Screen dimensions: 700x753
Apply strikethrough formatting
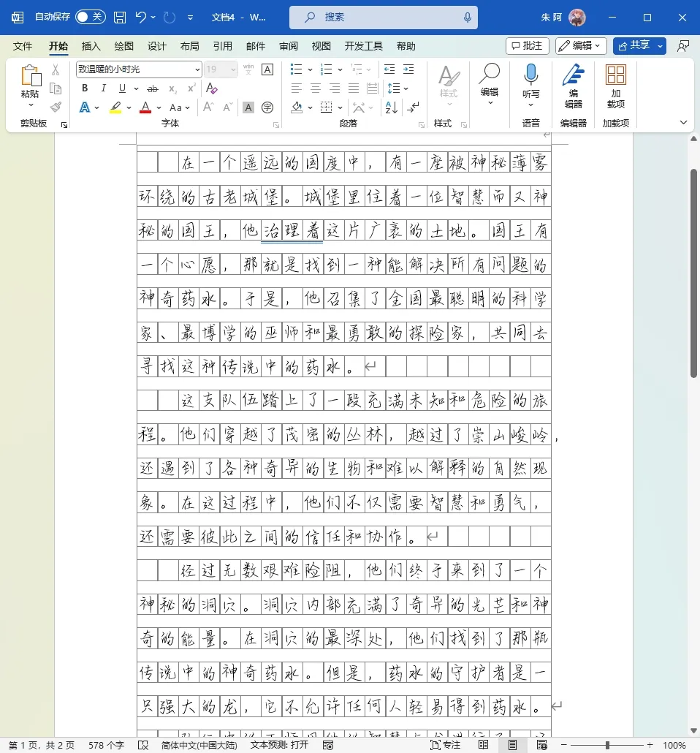pyautogui.click(x=153, y=88)
